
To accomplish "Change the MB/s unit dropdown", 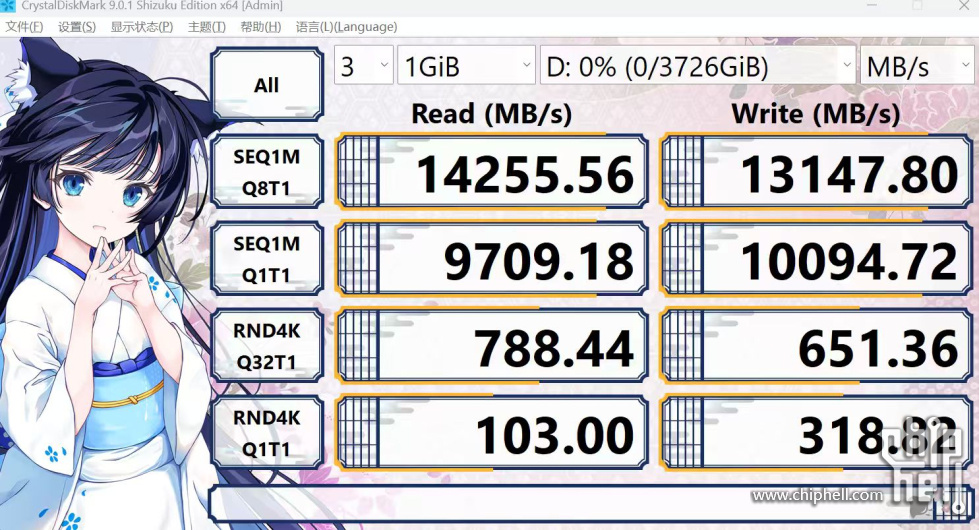I will coord(914,67).
